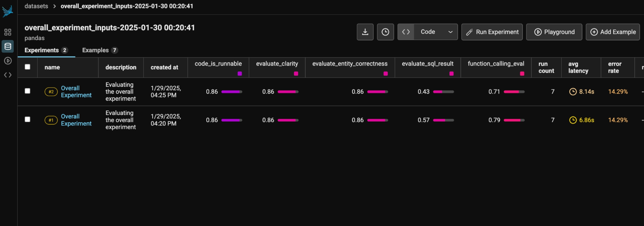Download the dataset using the download icon
The height and width of the screenshot is (226, 644).
pyautogui.click(x=365, y=32)
